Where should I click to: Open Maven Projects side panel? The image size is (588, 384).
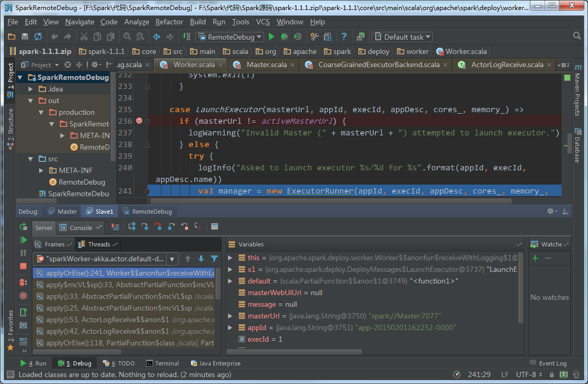[x=577, y=90]
